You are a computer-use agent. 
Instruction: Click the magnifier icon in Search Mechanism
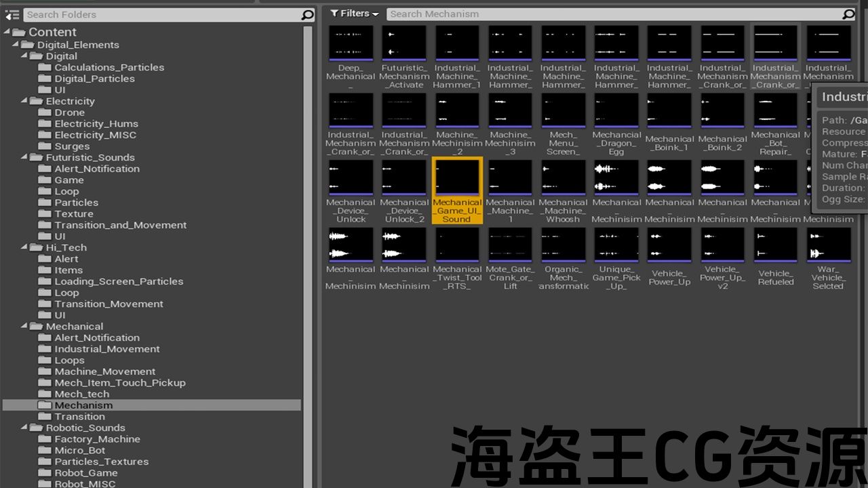[x=848, y=14]
